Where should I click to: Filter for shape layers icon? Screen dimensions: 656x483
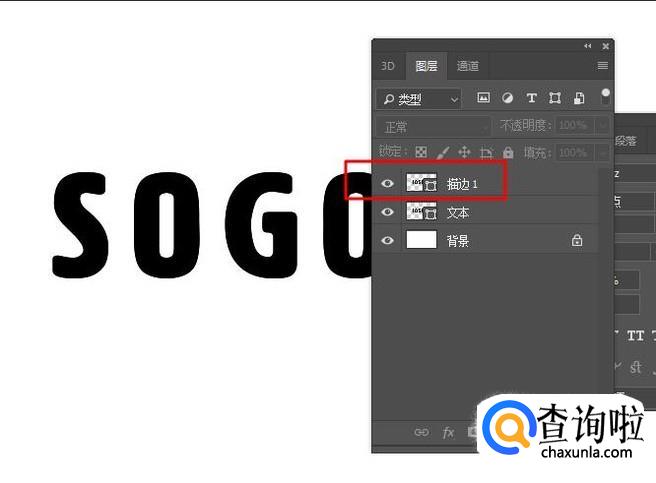[x=555, y=98]
